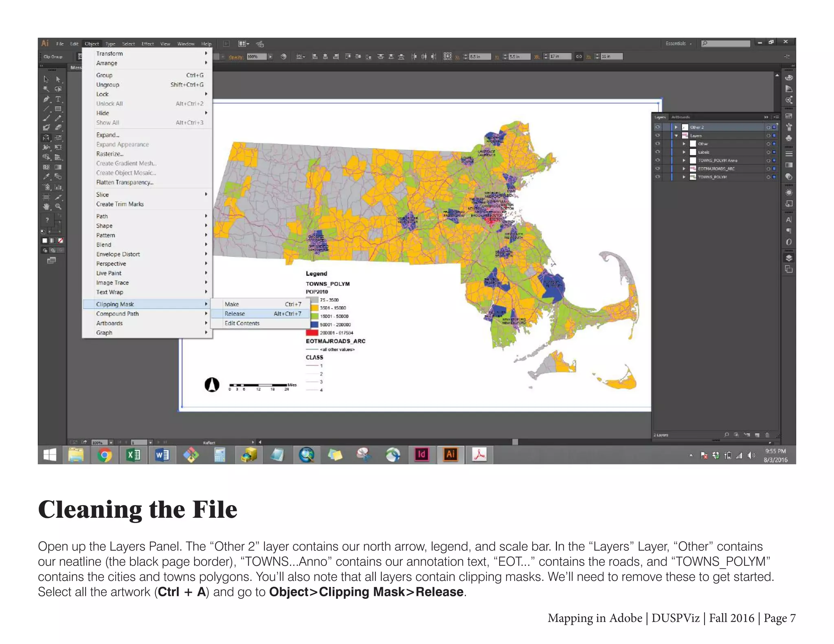Open the Compound Path submenu
Image resolution: width=834 pixels, height=644 pixels.
[x=147, y=314]
